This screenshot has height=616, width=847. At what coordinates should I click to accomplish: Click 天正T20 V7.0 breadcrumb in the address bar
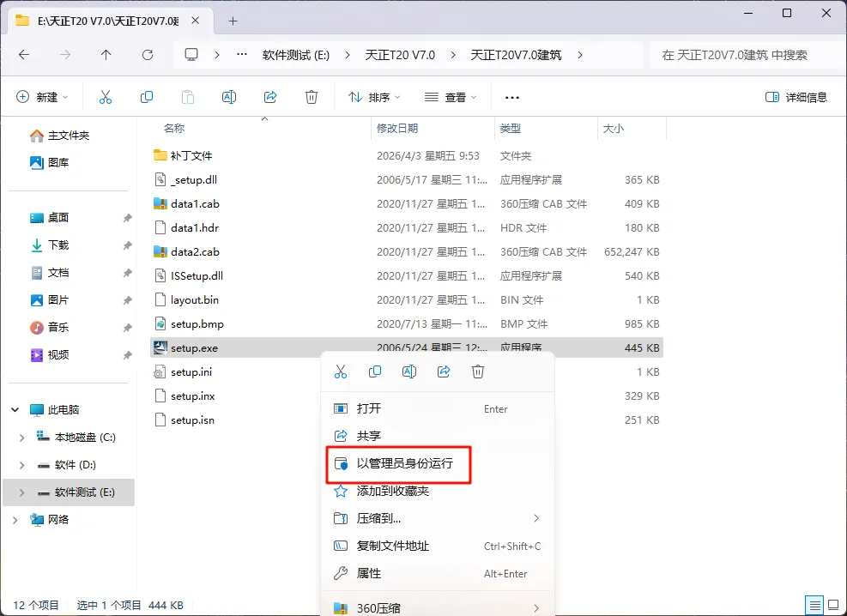[x=400, y=55]
